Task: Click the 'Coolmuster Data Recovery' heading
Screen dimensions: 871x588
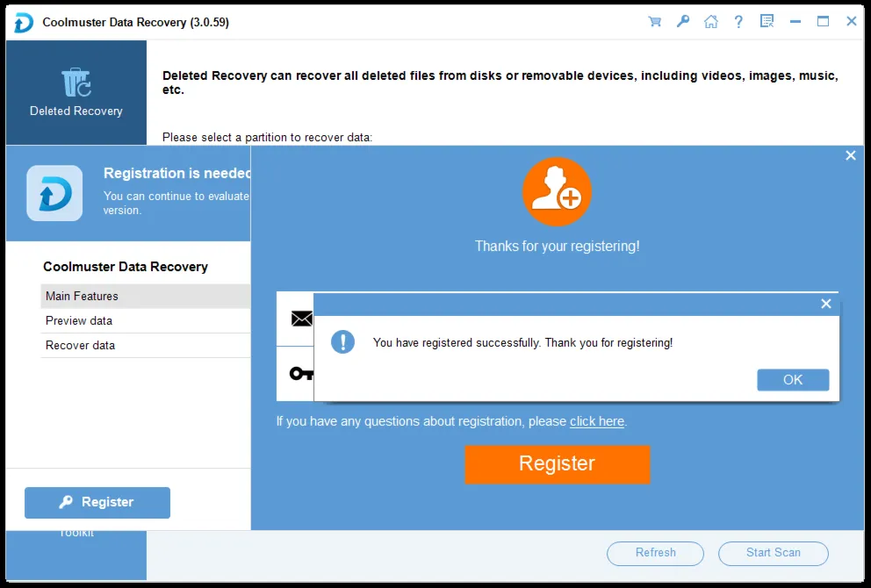Action: (x=126, y=267)
